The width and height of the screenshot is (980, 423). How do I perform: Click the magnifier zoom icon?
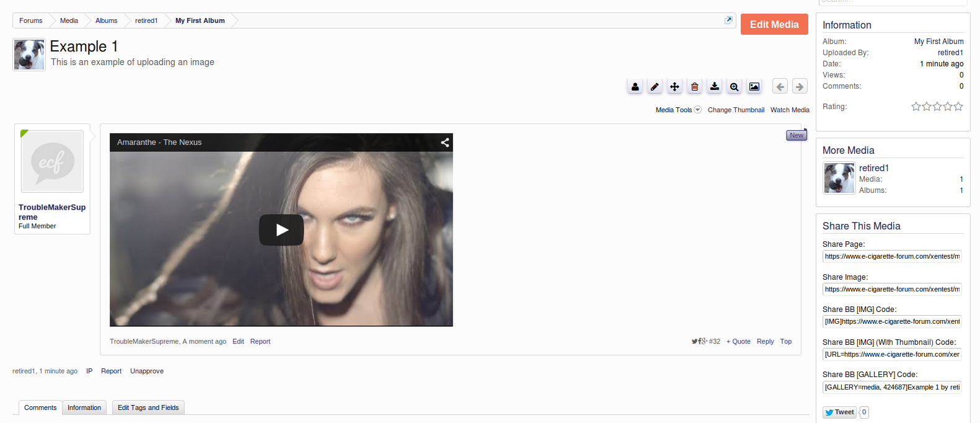point(734,87)
